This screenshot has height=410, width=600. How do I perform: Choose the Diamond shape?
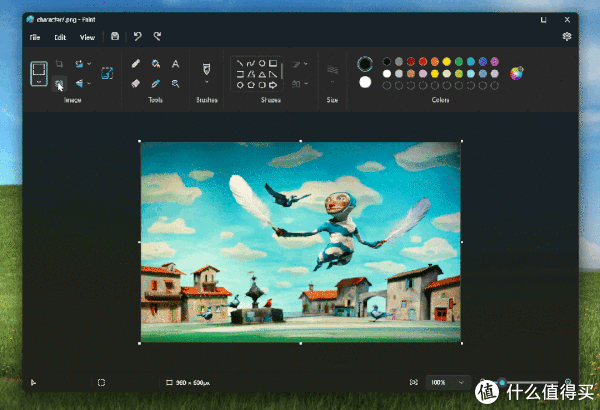(240, 85)
